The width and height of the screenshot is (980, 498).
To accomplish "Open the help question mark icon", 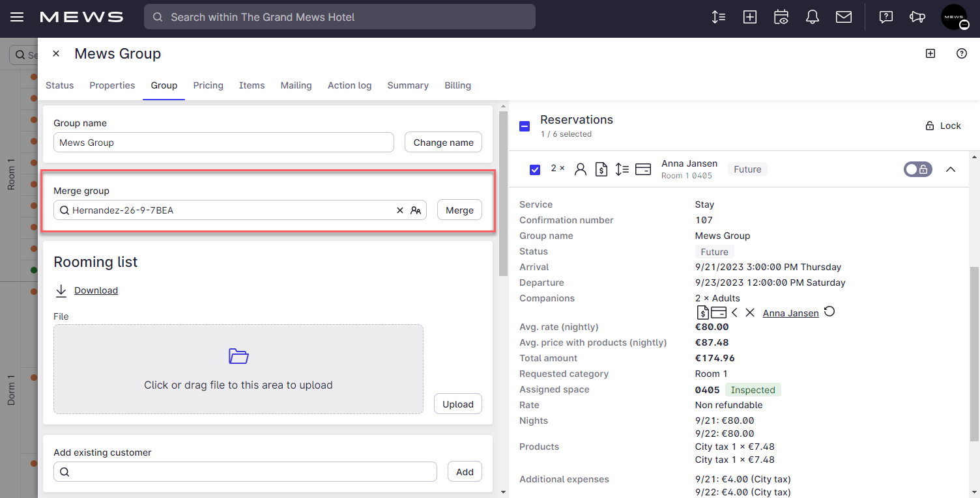I will 886,17.
